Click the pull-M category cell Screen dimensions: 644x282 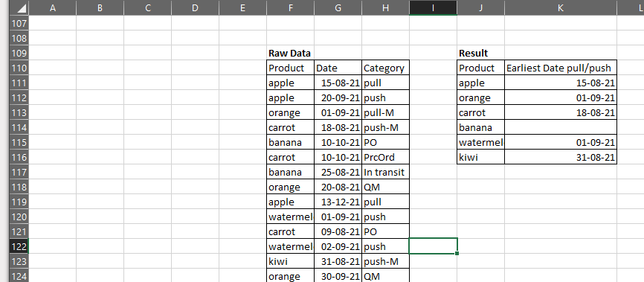tap(385, 112)
